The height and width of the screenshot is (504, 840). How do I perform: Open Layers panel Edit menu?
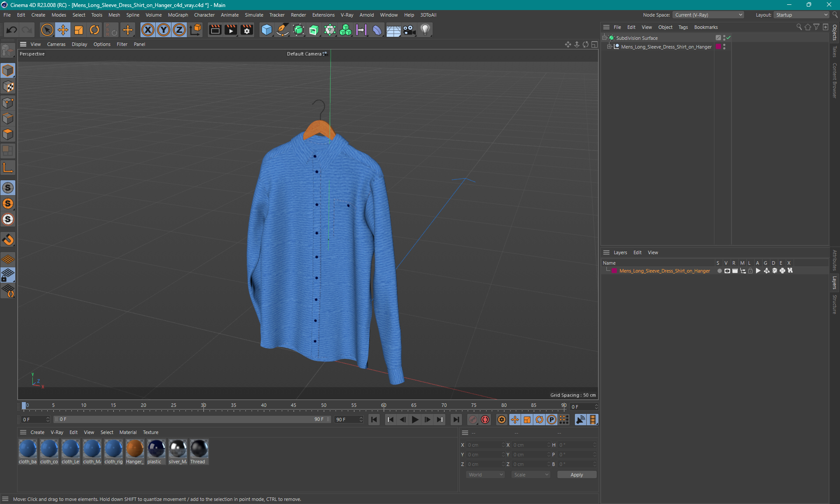(637, 252)
